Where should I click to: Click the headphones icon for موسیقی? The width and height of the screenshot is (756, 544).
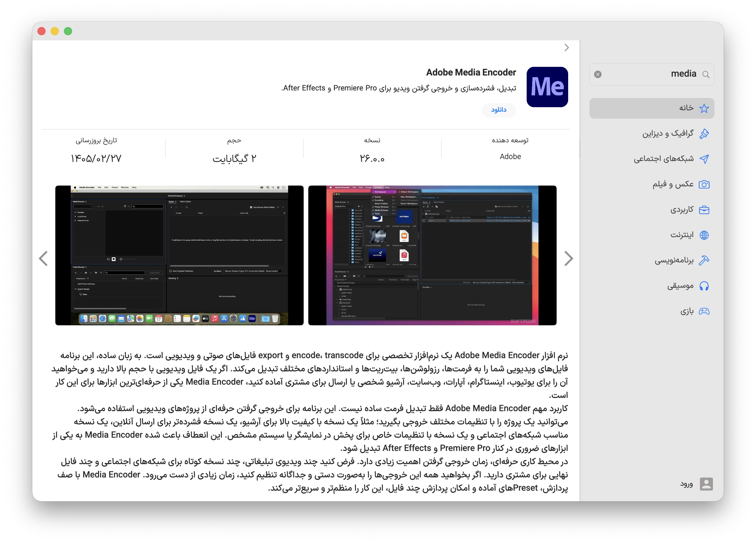[704, 286]
